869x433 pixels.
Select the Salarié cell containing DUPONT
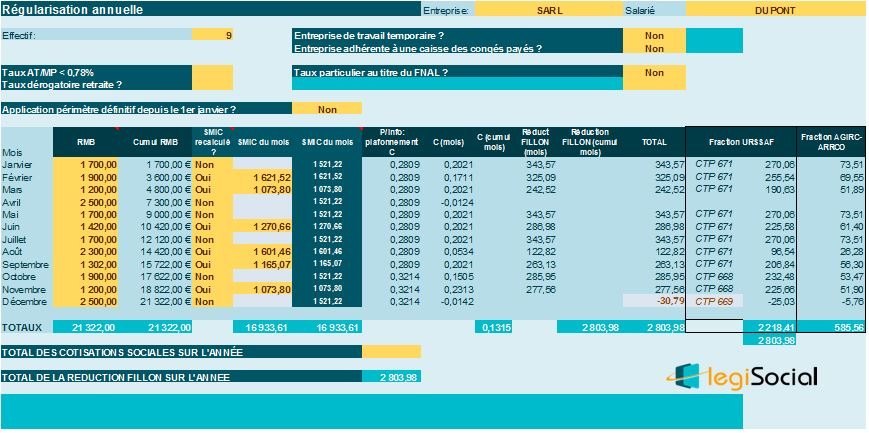pos(777,9)
